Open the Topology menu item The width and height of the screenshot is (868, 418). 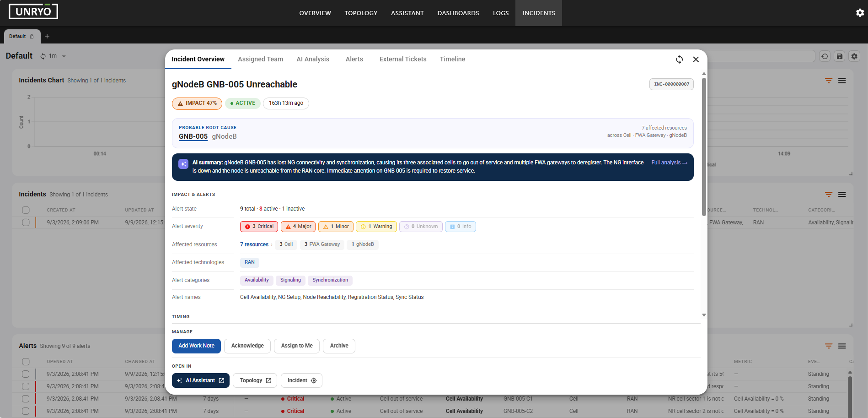click(x=361, y=13)
